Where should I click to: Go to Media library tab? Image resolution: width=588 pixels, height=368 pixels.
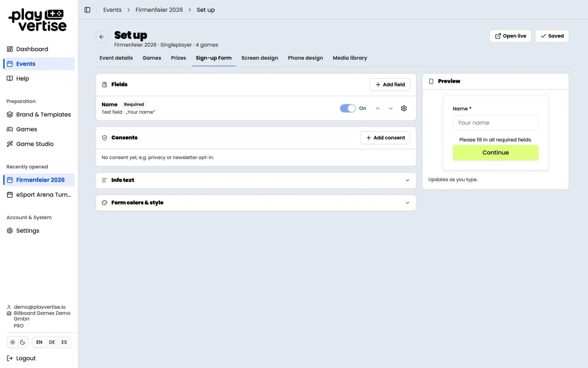pyautogui.click(x=350, y=58)
